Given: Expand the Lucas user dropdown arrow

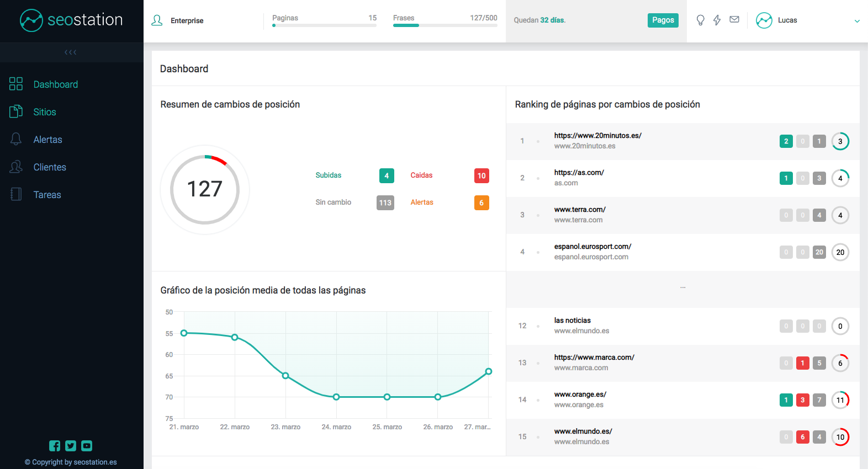Looking at the screenshot, I should click(x=857, y=21).
